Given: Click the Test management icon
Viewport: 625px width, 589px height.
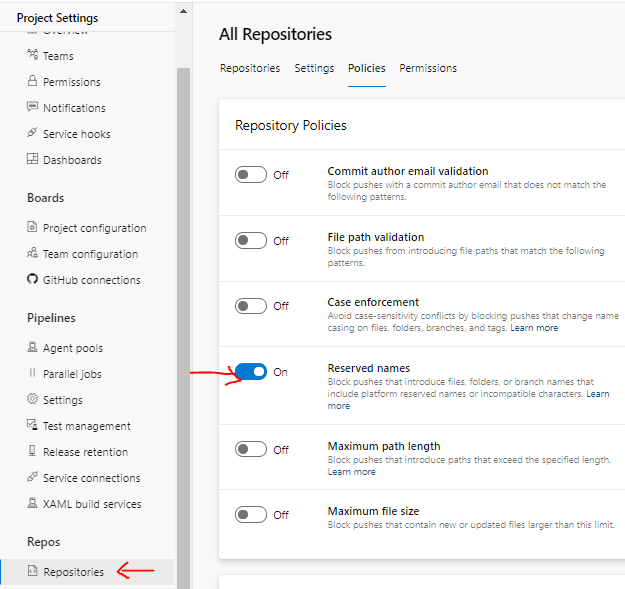Looking at the screenshot, I should (x=32, y=425).
